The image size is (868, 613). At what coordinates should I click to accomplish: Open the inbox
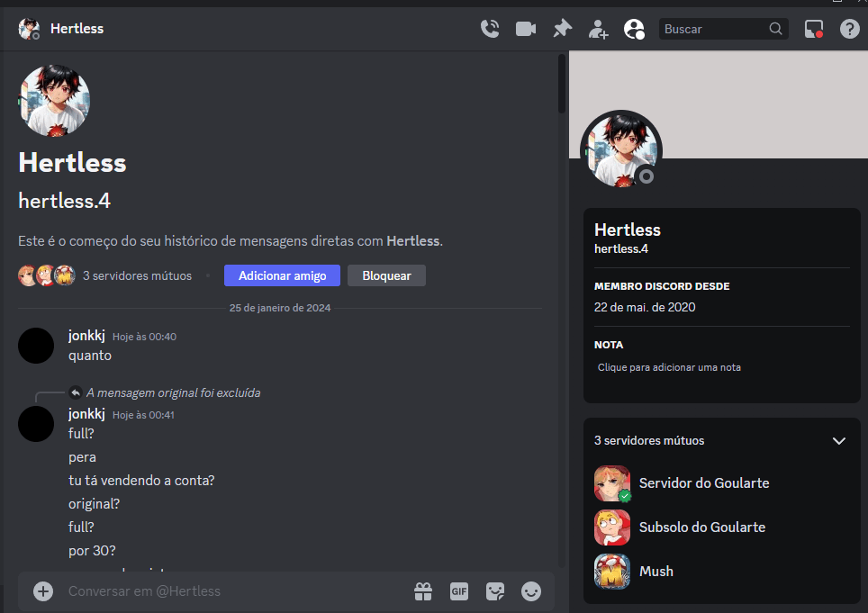coord(814,29)
